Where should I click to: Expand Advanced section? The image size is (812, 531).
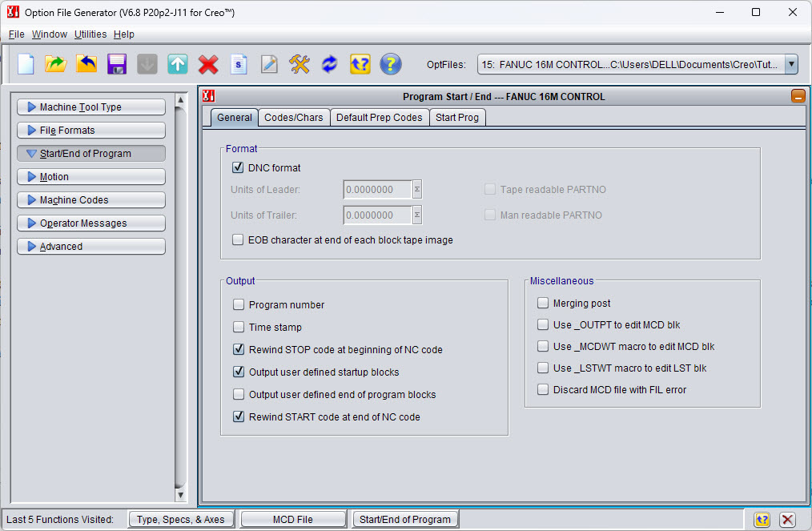click(x=91, y=247)
